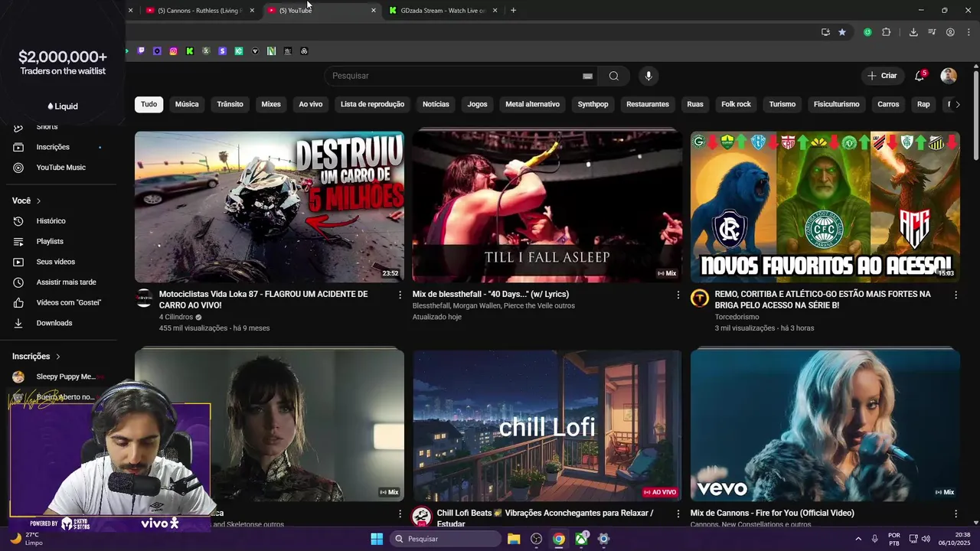
Task: Open the Xbox app from the taskbar
Action: click(581, 539)
